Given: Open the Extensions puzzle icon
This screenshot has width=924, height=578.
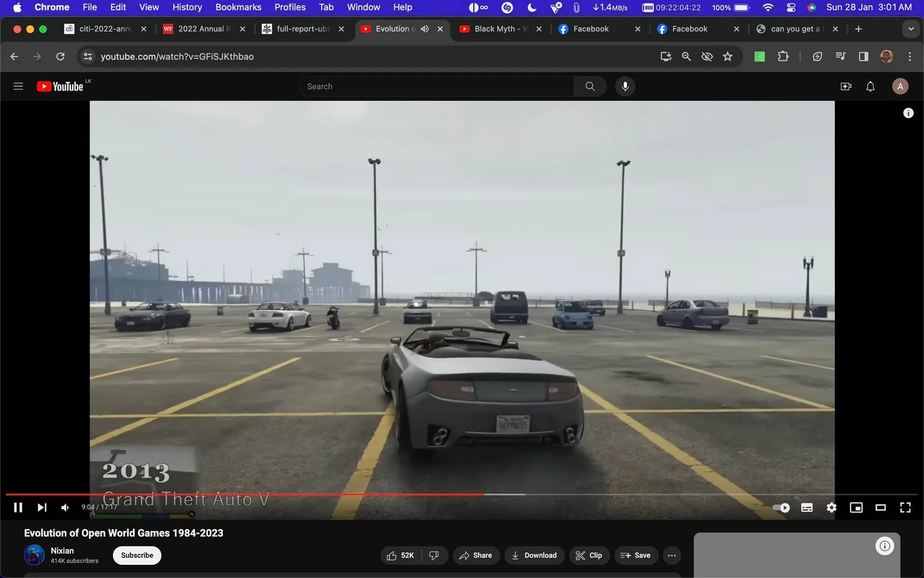Looking at the screenshot, I should [x=783, y=56].
